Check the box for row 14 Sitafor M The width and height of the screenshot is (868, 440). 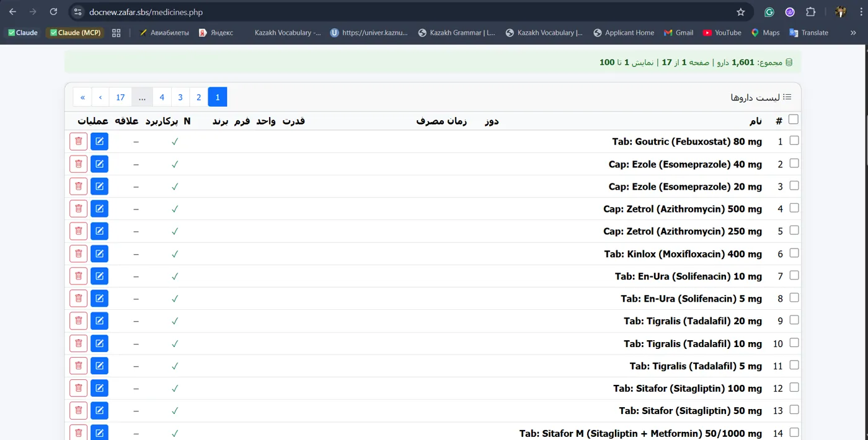coord(794,432)
